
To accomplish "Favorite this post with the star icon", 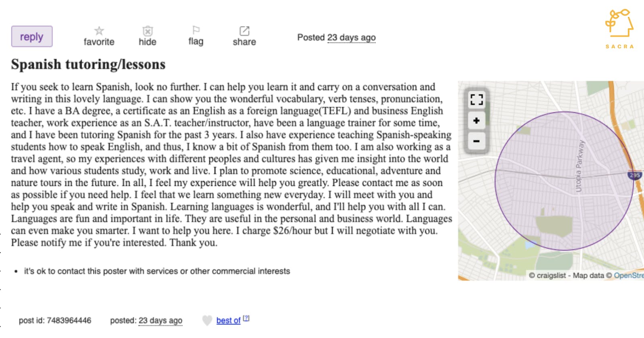I will coord(99,31).
